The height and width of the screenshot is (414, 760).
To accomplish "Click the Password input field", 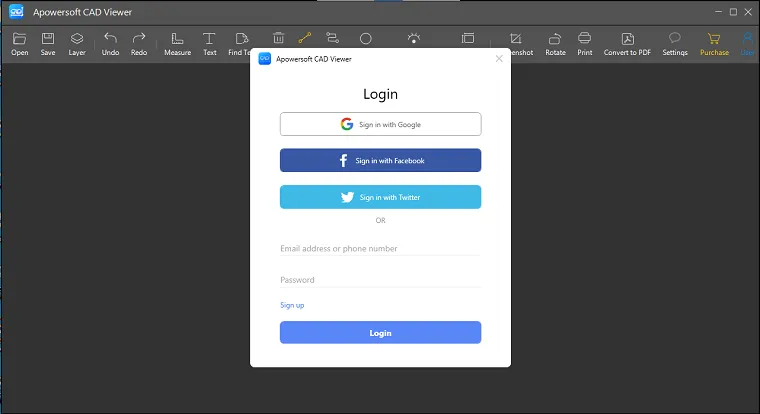I will click(380, 280).
